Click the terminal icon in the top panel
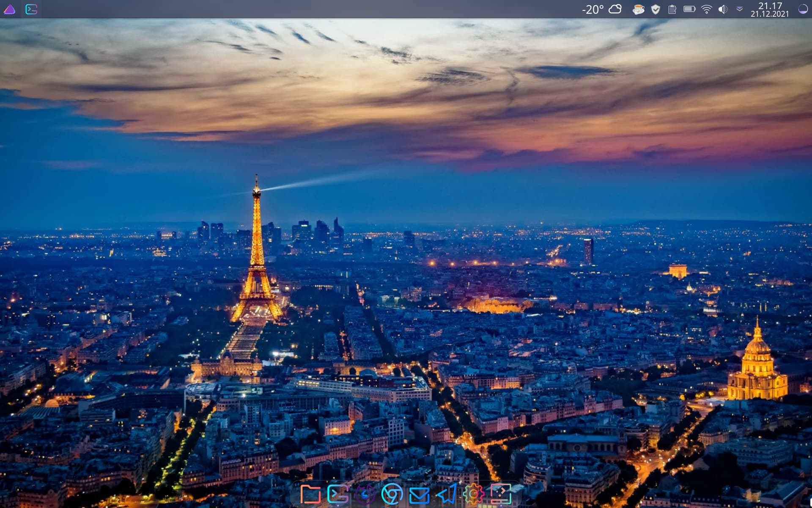812x508 pixels. point(31,9)
